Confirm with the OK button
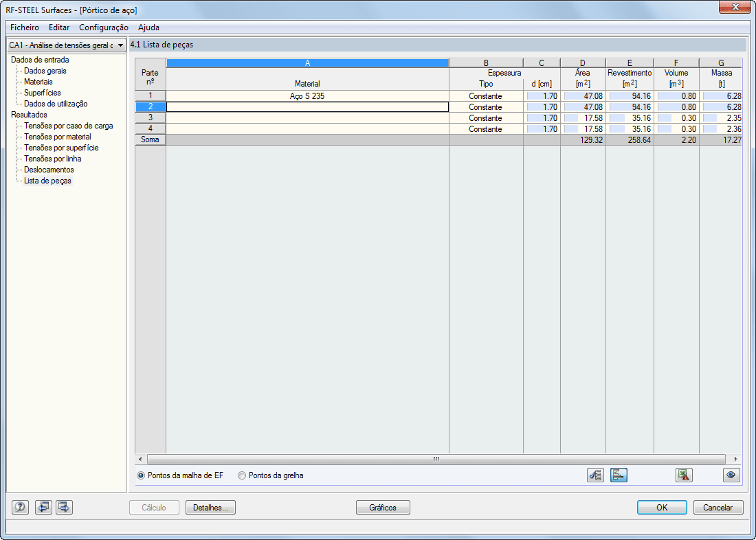Viewport: 756px width, 540px height. point(662,507)
